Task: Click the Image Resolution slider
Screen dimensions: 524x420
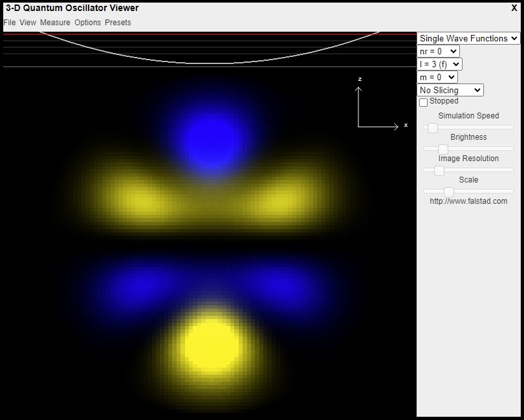Action: [x=468, y=170]
